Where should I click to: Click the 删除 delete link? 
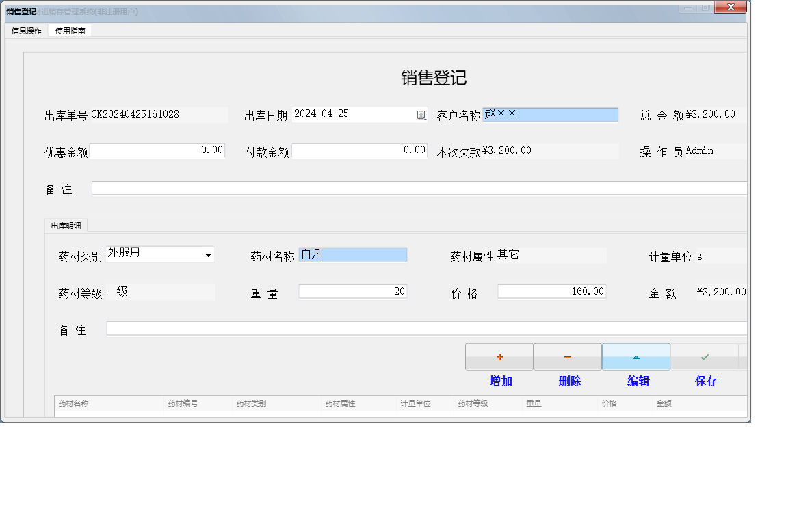[569, 381]
